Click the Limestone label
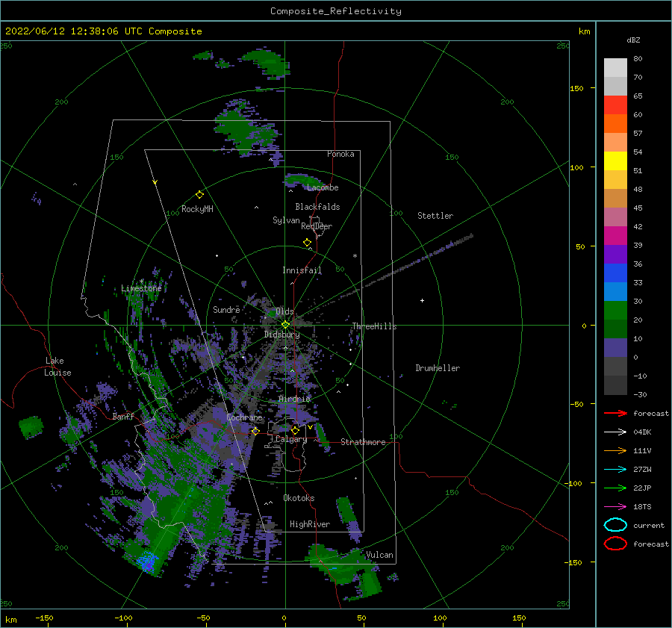Image resolution: width=672 pixels, height=628 pixels. click(141, 288)
